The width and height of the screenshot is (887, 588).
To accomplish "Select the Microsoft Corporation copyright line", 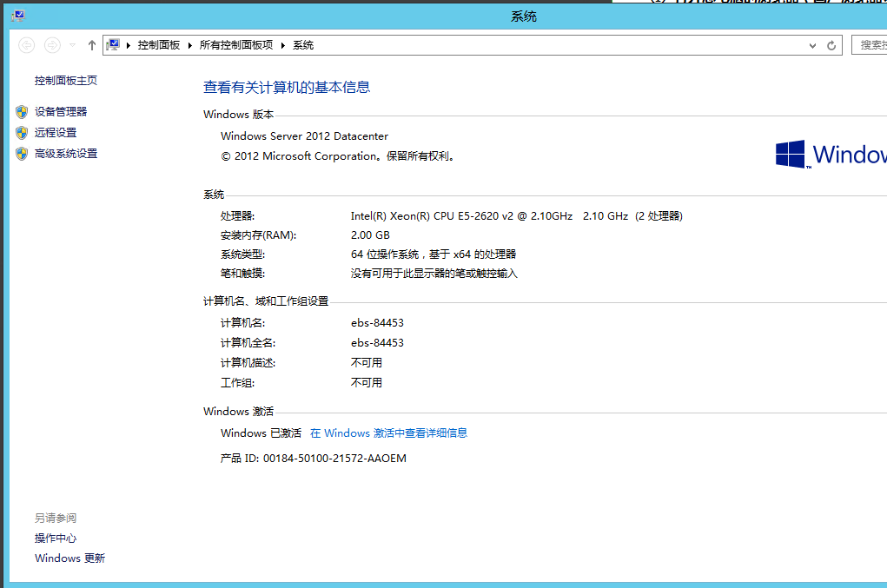I will pyautogui.click(x=338, y=156).
